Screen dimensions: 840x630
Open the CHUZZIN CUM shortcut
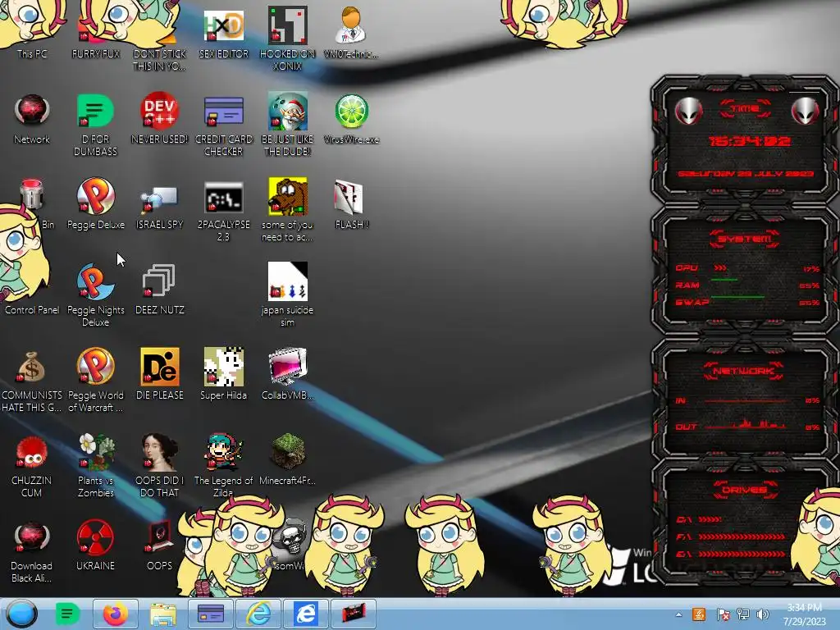point(32,465)
